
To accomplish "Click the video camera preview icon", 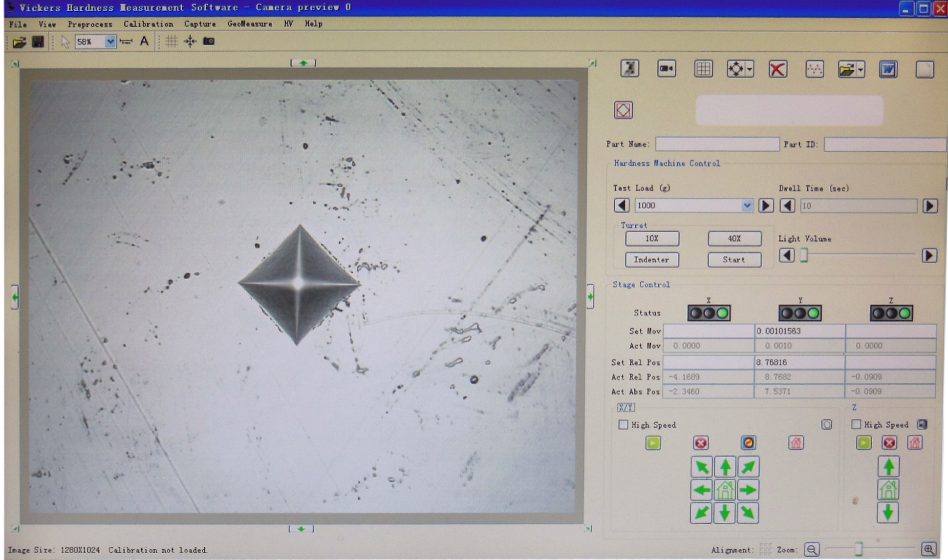I will pos(667,69).
